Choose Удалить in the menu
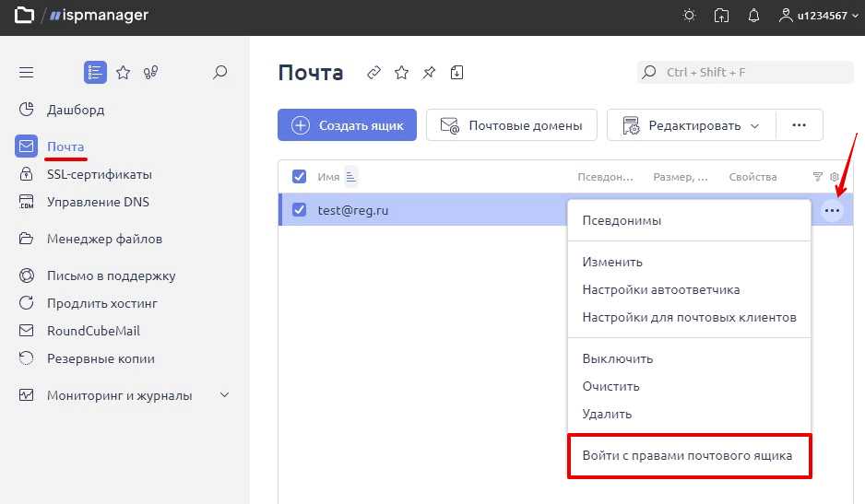The width and height of the screenshot is (865, 504). [x=607, y=414]
